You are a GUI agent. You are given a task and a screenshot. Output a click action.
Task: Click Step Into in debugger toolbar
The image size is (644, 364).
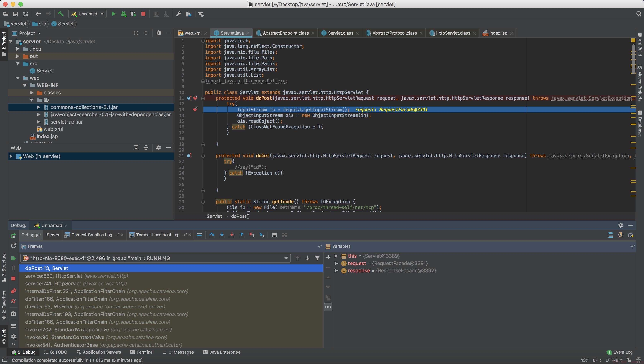coord(222,235)
